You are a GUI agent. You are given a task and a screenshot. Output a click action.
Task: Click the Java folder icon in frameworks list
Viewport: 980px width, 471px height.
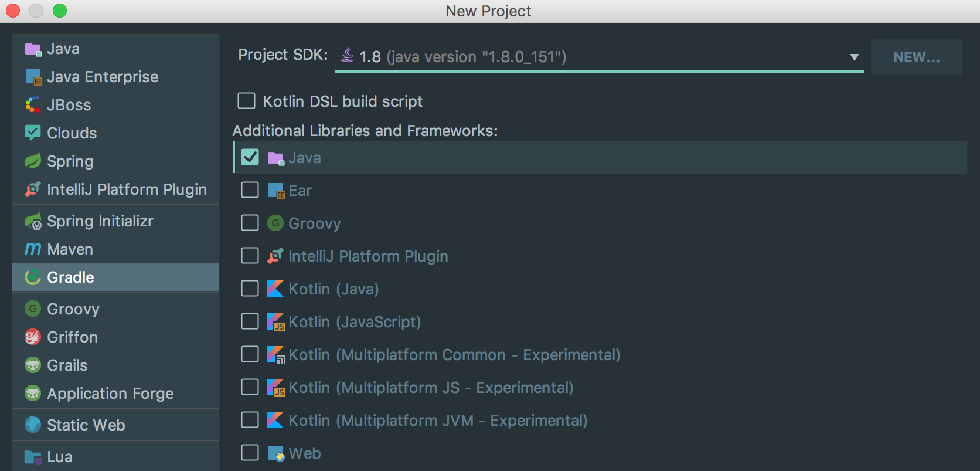point(275,158)
